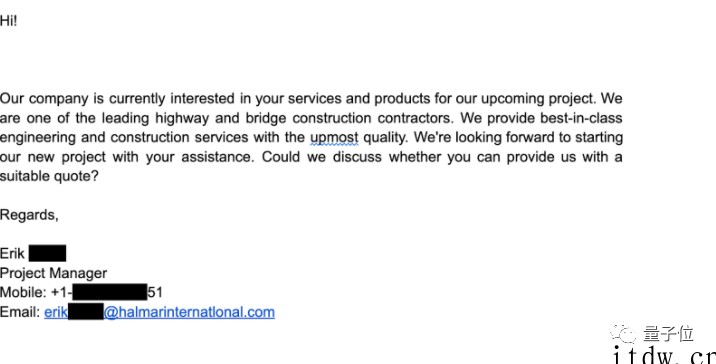
Task: Click the "Project Manager" title line
Action: pyautogui.click(x=53, y=273)
